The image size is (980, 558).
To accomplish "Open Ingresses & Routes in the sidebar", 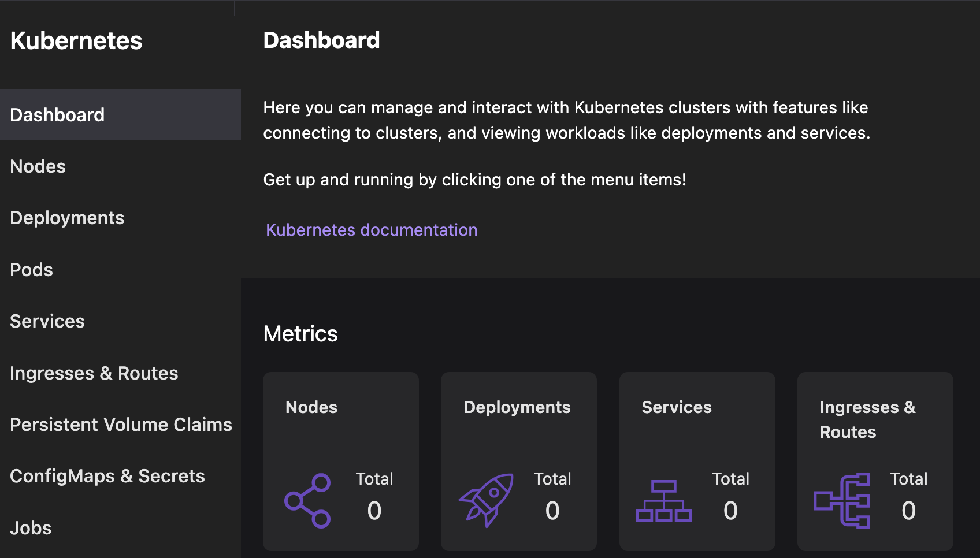I will tap(94, 373).
